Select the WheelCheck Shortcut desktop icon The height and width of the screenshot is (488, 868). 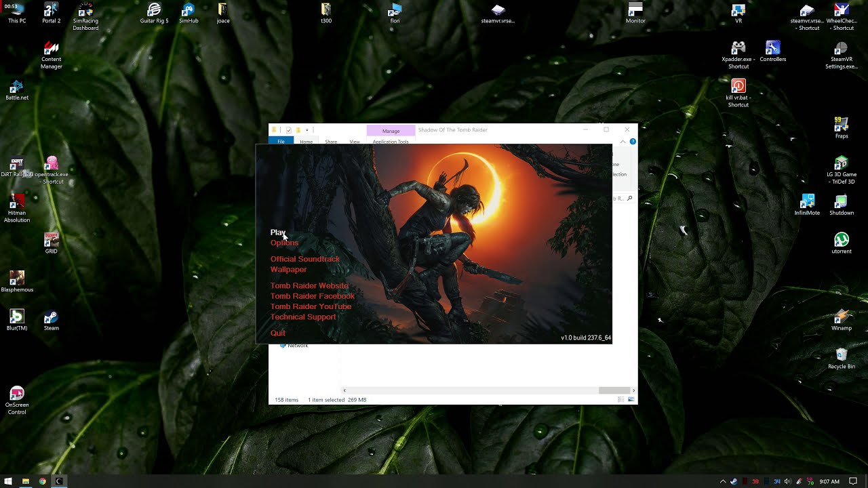click(x=842, y=17)
